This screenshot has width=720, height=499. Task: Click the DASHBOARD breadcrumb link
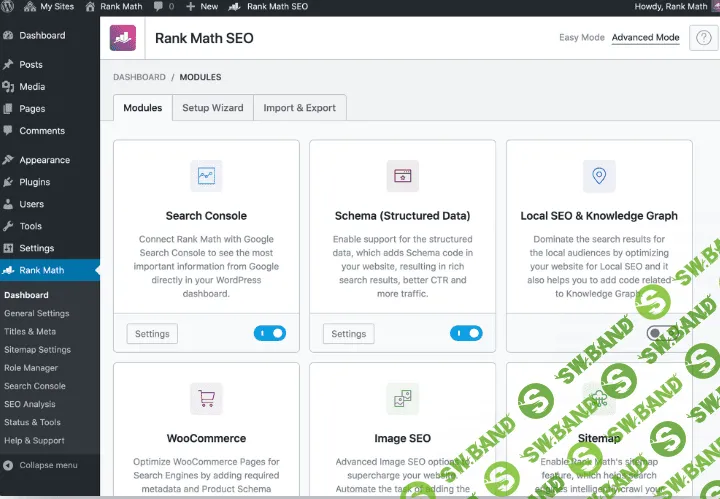139,77
